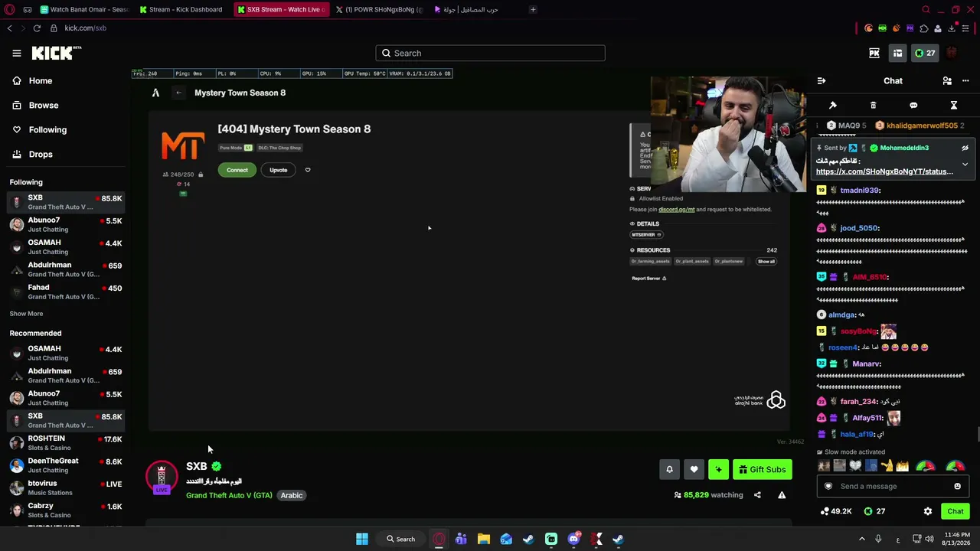This screenshot has width=980, height=551.
Task: Open DeenTheGreat in Recommended list
Action: tap(65, 465)
